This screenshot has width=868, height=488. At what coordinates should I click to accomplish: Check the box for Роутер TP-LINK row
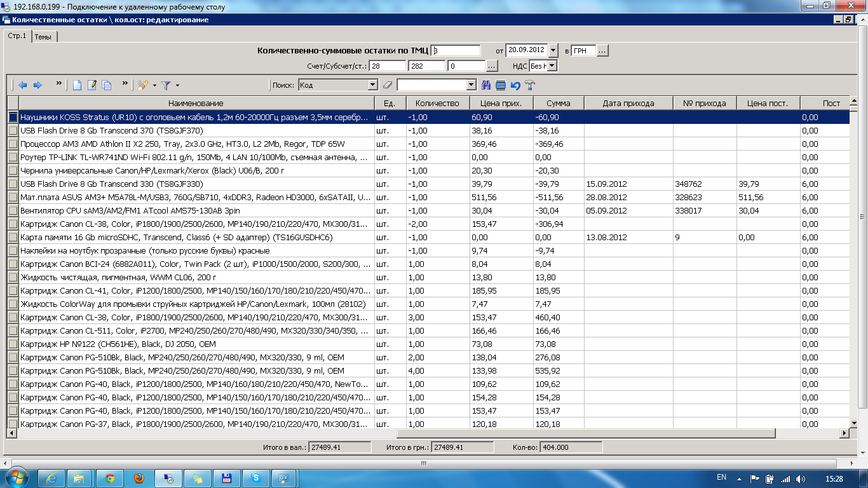click(x=13, y=158)
